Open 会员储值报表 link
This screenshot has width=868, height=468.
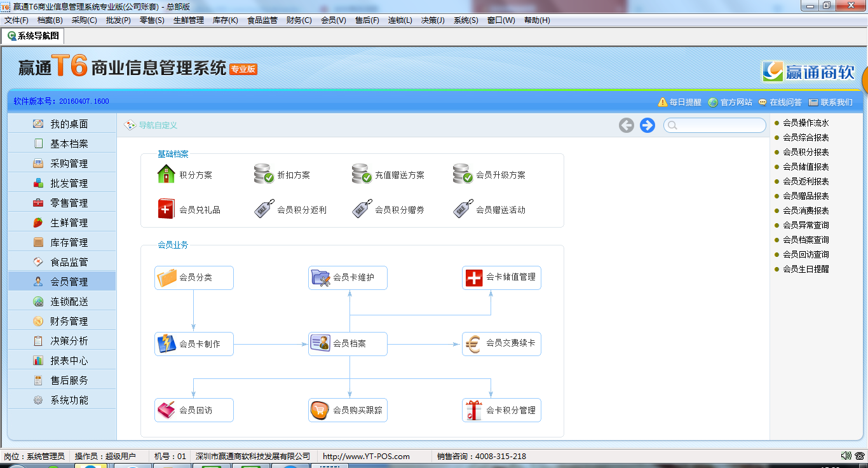[806, 167]
